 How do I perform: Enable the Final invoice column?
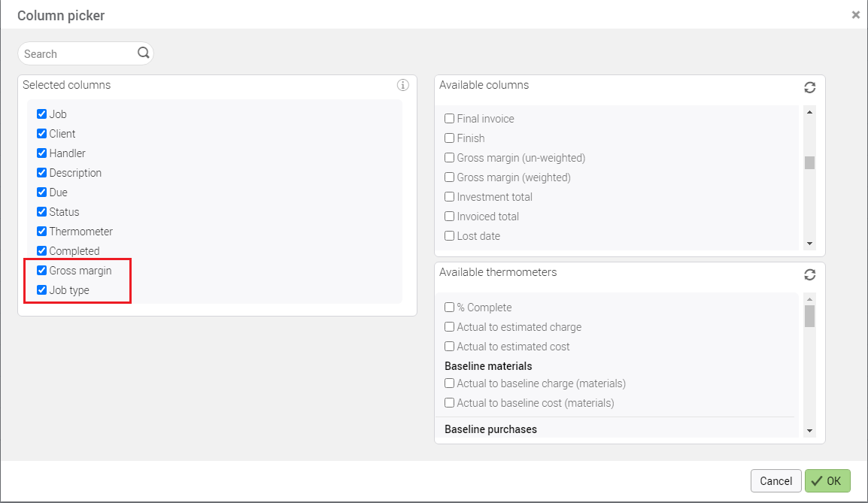pos(450,119)
